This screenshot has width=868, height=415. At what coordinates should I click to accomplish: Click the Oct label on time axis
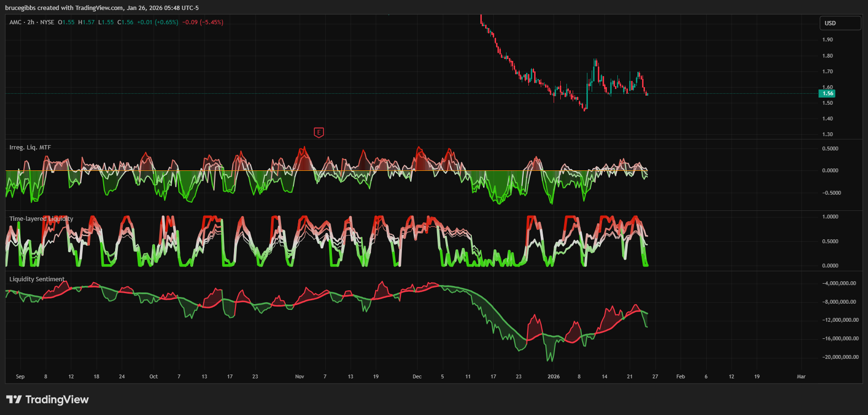pos(153,376)
